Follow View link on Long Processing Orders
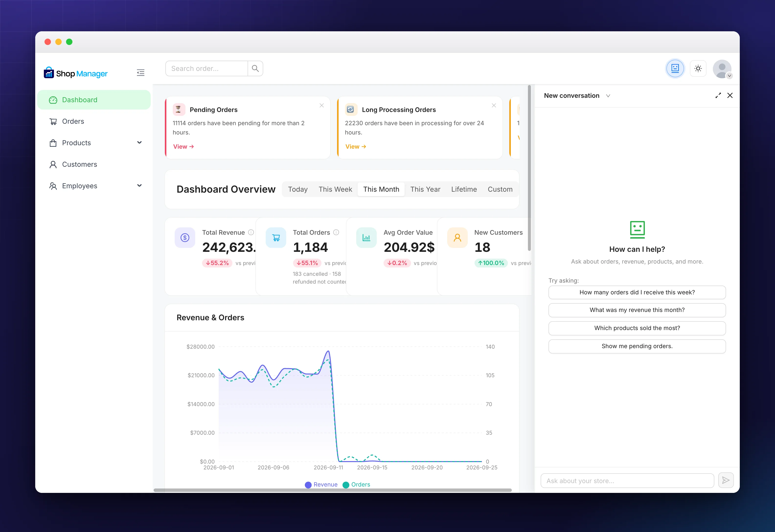775x532 pixels. pyautogui.click(x=355, y=147)
